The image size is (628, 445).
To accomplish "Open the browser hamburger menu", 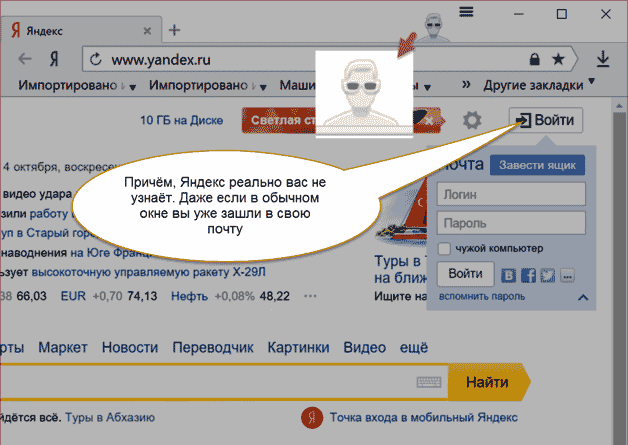I will pos(466,12).
